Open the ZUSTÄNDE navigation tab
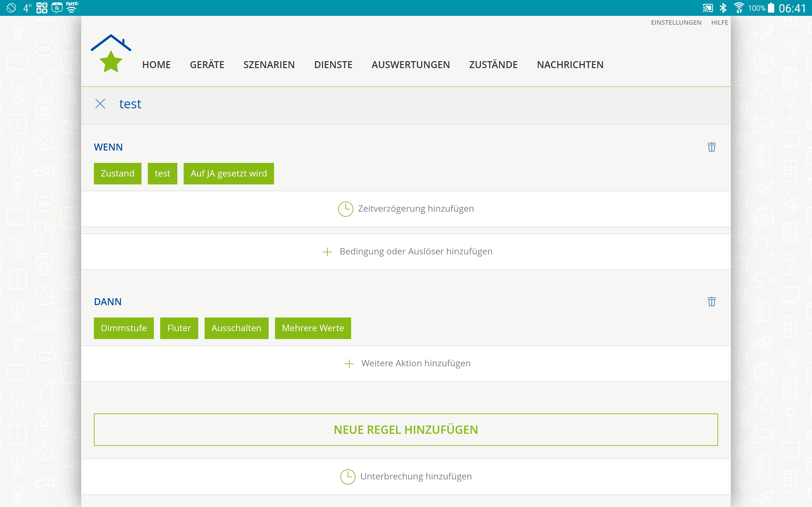 (x=493, y=65)
